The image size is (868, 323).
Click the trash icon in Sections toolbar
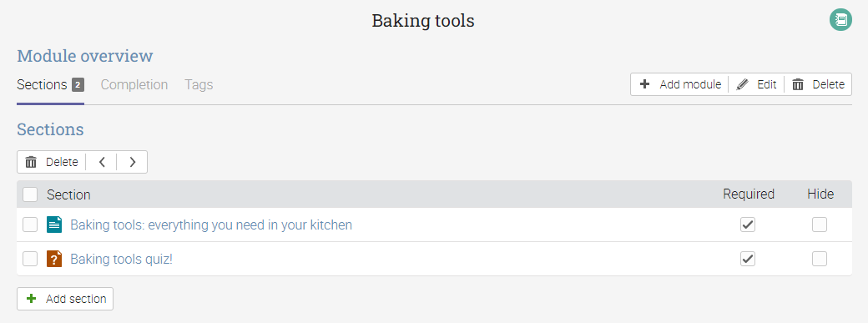31,162
